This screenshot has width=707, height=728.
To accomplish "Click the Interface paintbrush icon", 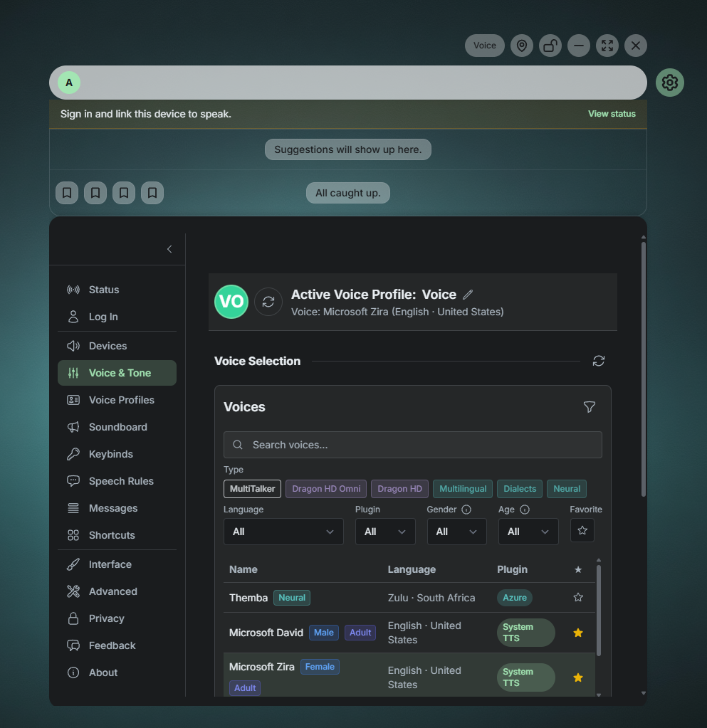I will tap(73, 564).
